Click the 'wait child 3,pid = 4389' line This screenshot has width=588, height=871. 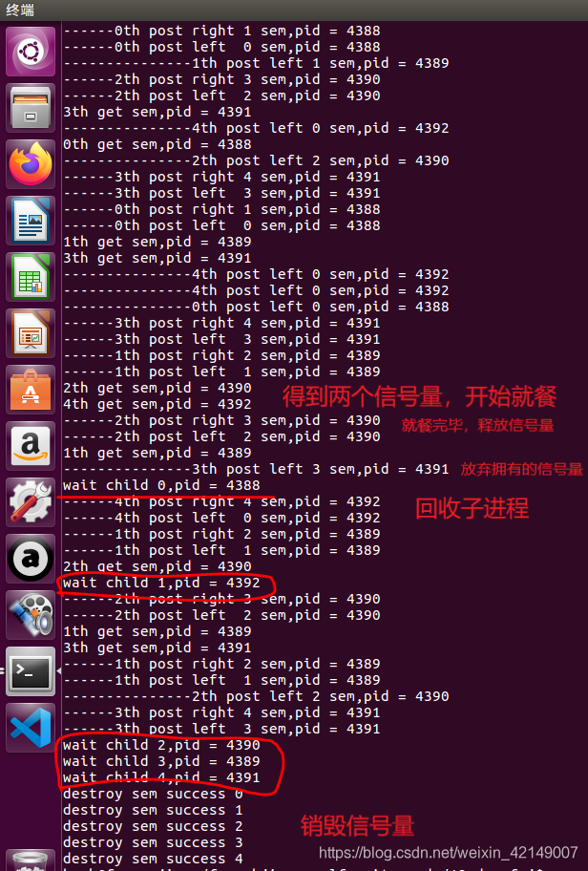161,761
